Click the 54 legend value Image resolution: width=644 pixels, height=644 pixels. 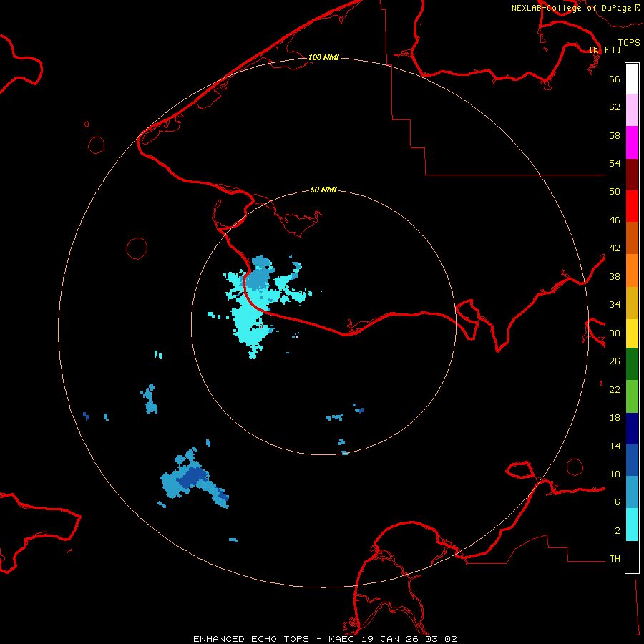(x=615, y=163)
